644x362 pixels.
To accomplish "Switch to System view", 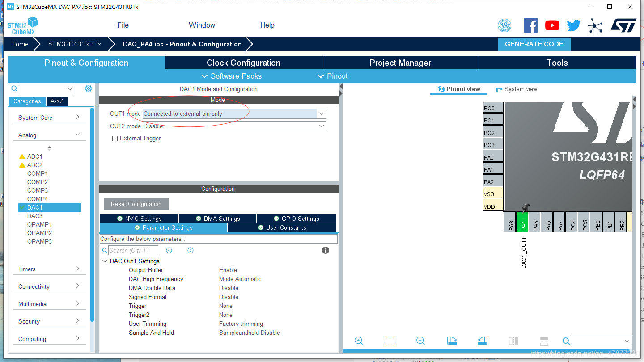I will [x=517, y=89].
